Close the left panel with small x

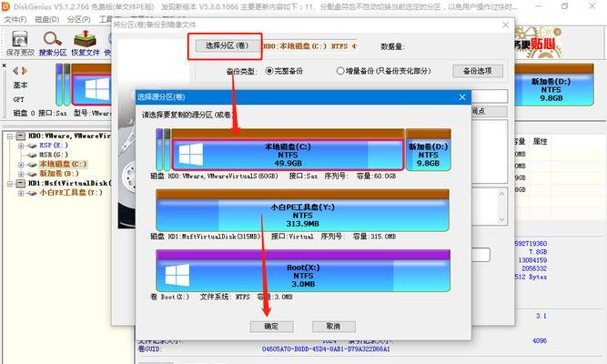pos(5,66)
